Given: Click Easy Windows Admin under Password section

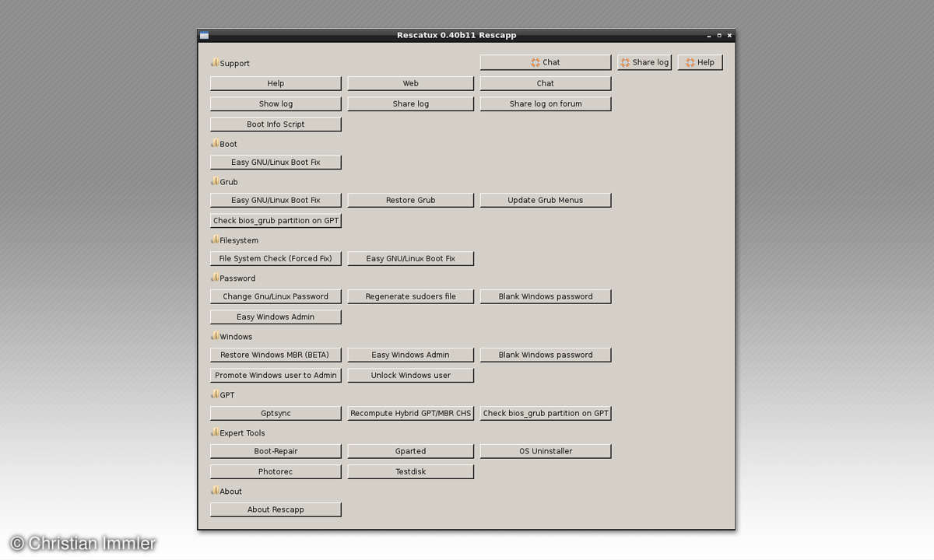Looking at the screenshot, I should [x=276, y=317].
